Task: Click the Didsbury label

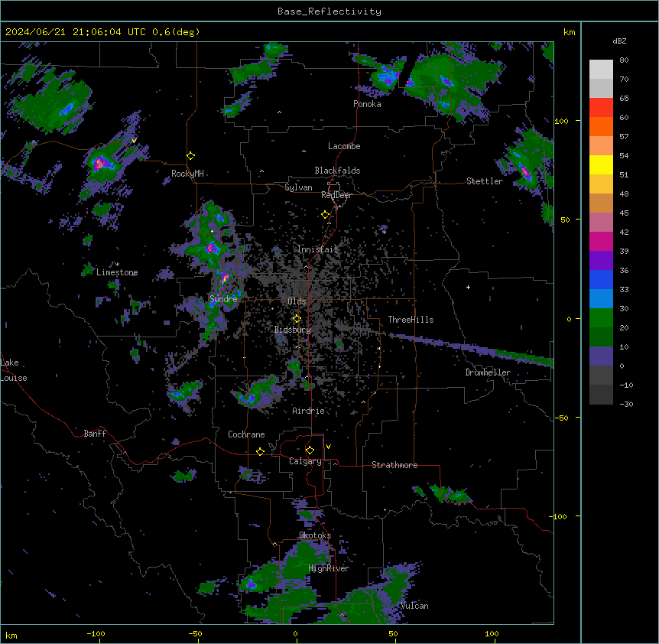Action: click(293, 330)
